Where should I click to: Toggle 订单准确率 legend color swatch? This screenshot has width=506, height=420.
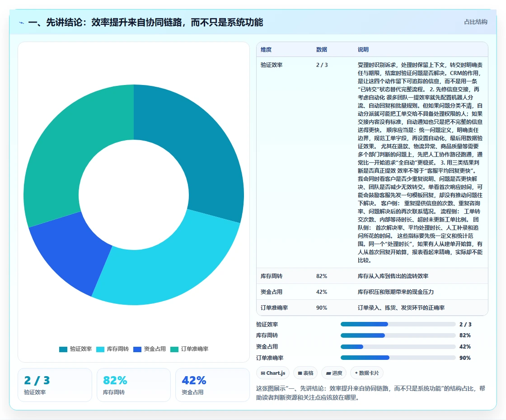174,349
